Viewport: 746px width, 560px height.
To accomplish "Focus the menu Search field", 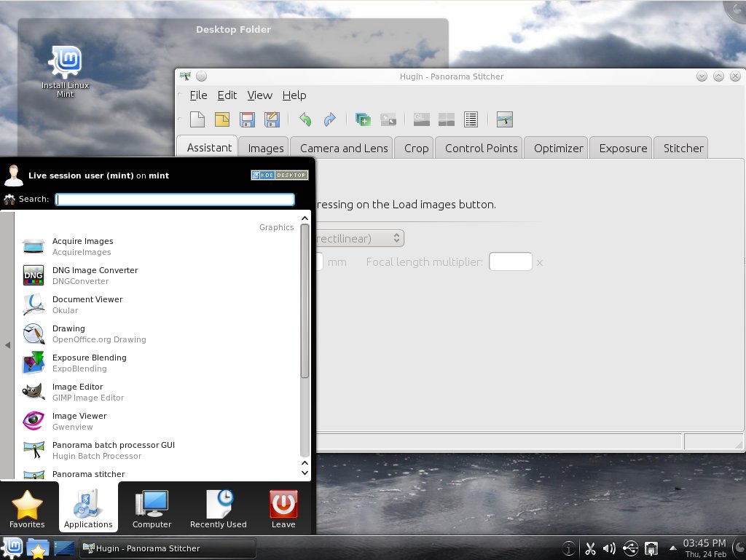I will tap(175, 200).
